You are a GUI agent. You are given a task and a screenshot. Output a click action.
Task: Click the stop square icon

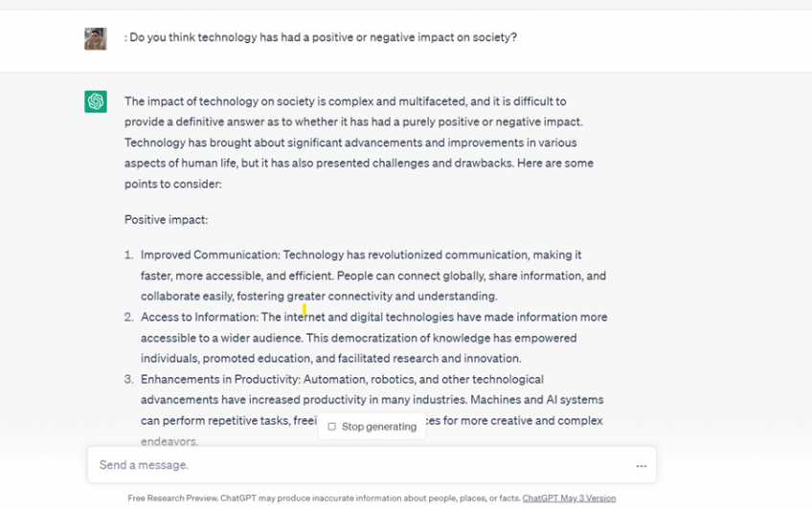tap(332, 427)
